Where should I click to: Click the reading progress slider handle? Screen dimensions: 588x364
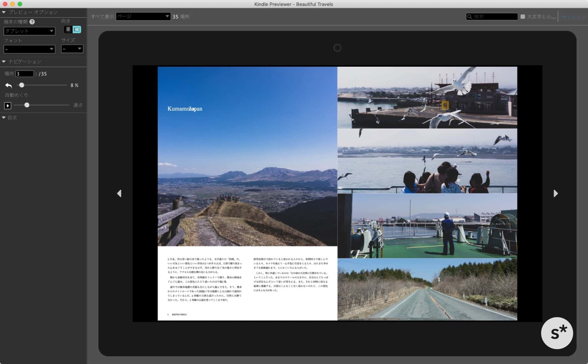(x=21, y=85)
